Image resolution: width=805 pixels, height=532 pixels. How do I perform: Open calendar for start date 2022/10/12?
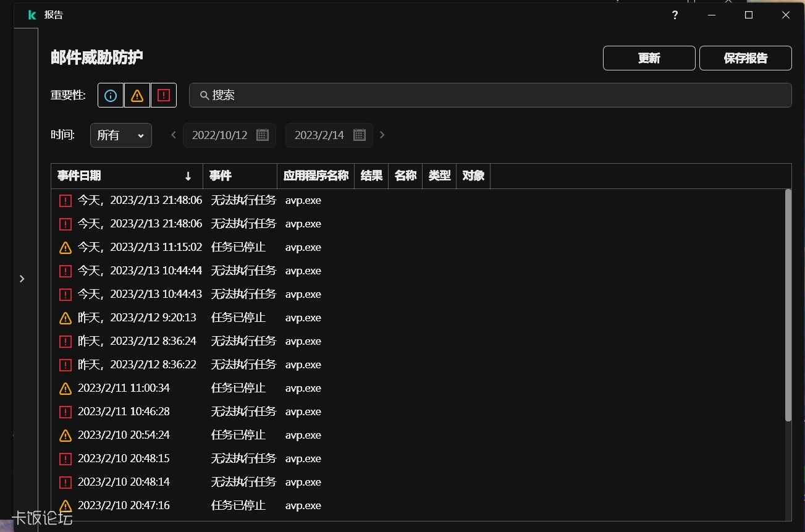(263, 135)
